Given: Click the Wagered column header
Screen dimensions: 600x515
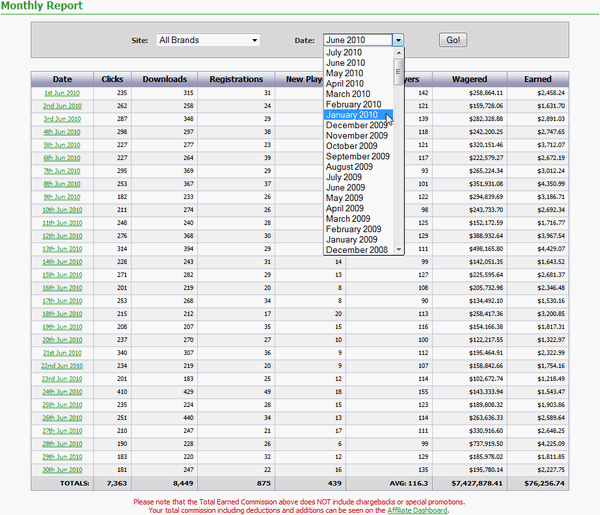Looking at the screenshot, I should (x=470, y=79).
